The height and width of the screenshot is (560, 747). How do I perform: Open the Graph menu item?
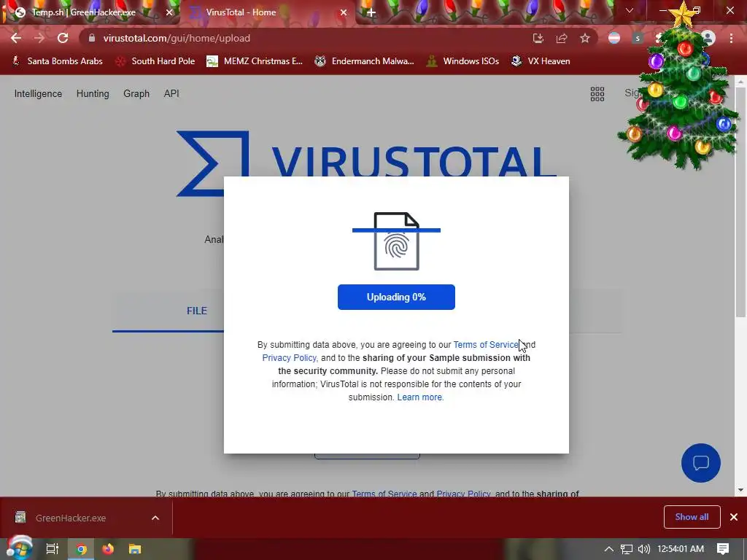point(136,94)
